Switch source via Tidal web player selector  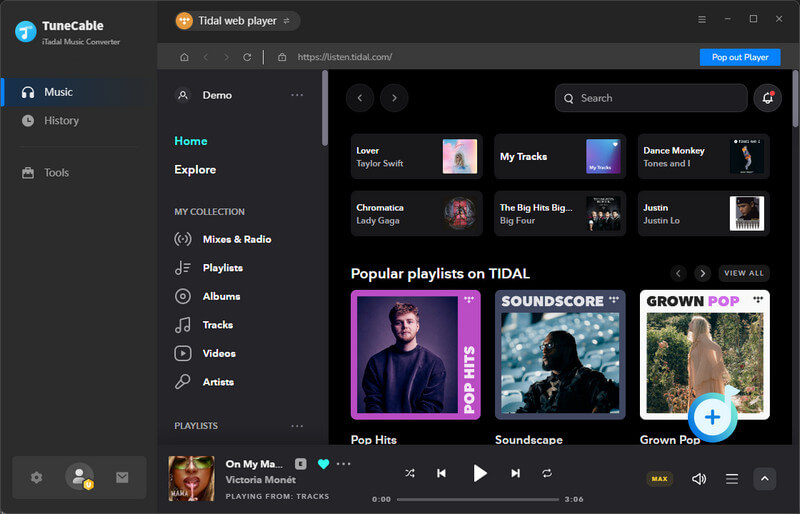pyautogui.click(x=237, y=21)
